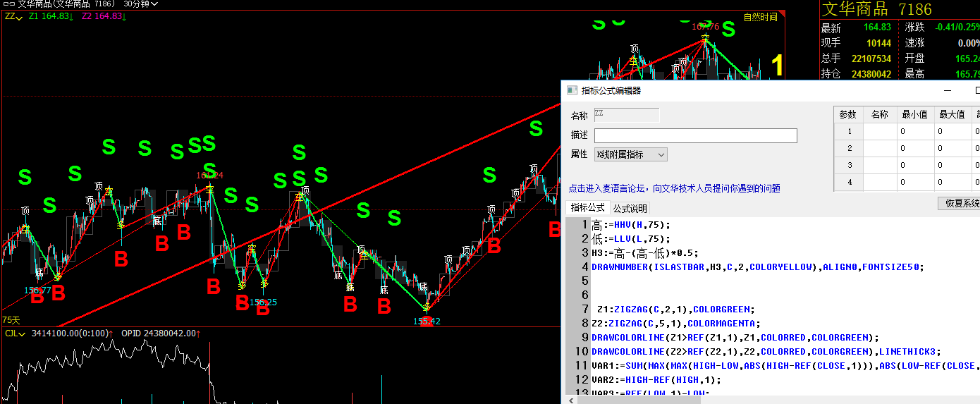Click the 描述 input field

tap(696, 135)
